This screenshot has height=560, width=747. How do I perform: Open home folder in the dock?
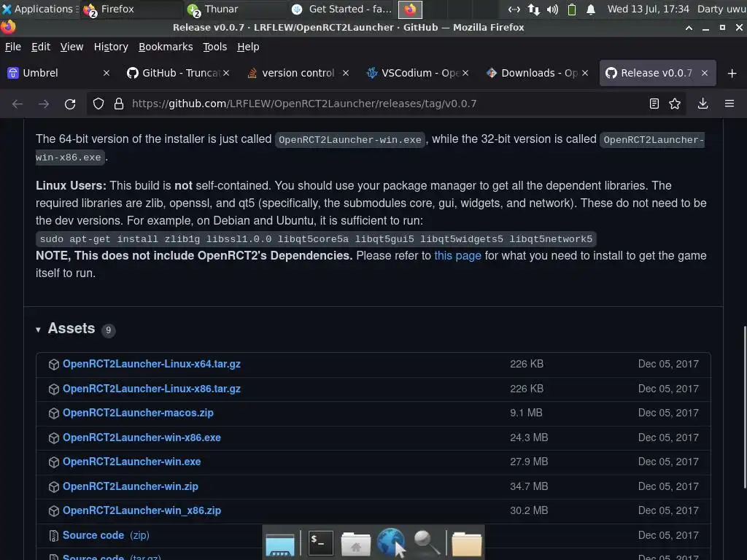(355, 544)
